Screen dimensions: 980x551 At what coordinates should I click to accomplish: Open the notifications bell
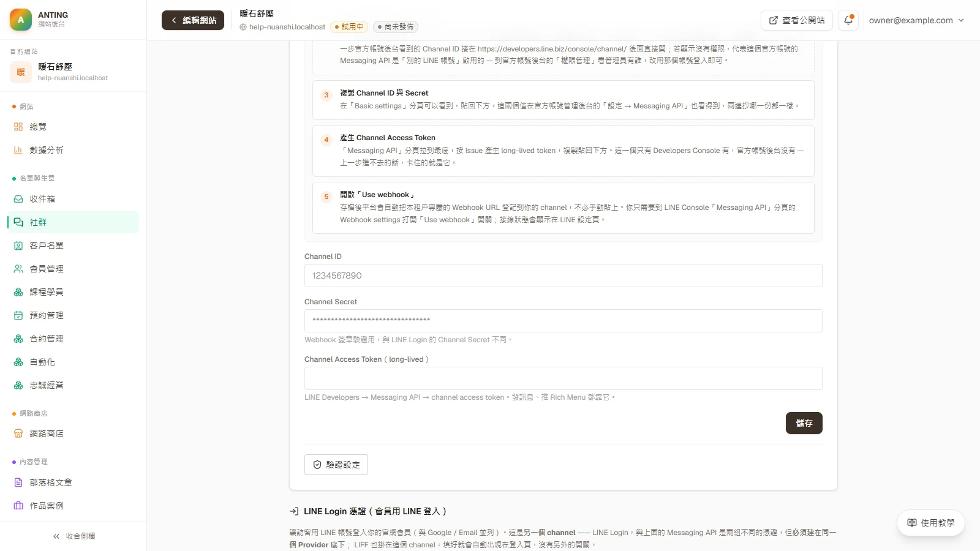pyautogui.click(x=848, y=20)
